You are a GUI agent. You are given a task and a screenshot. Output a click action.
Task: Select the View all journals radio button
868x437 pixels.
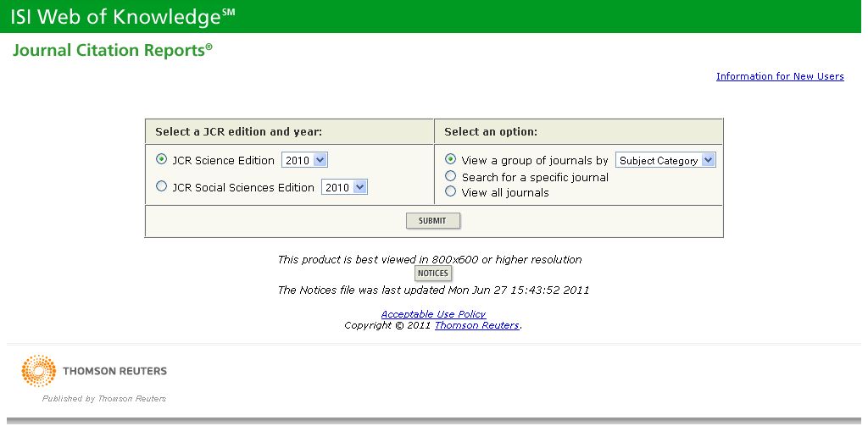pos(451,191)
